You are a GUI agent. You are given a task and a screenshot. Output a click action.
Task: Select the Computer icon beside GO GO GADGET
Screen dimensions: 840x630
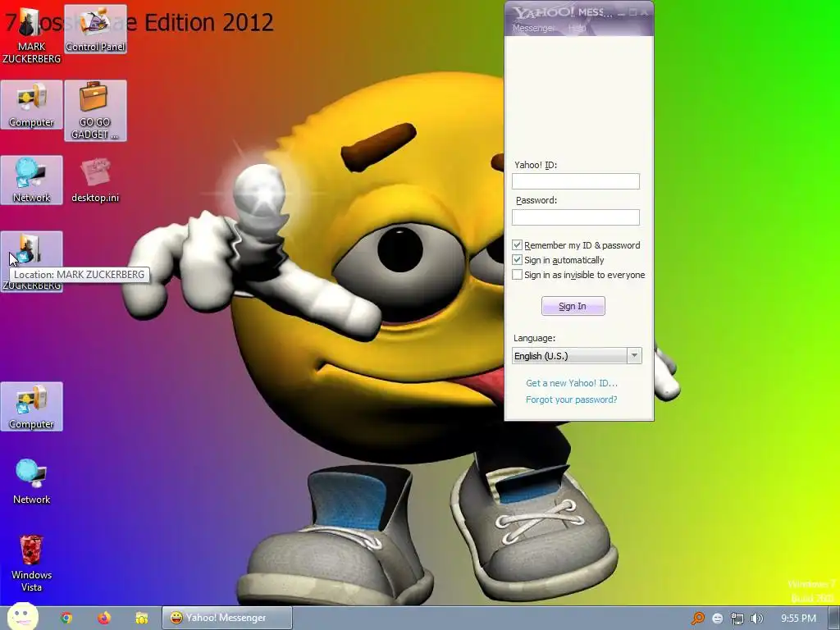tap(32, 105)
